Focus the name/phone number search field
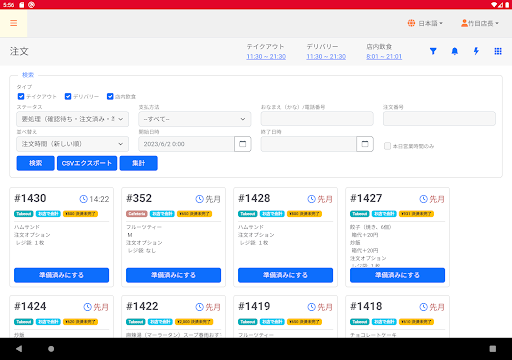The width and height of the screenshot is (512, 360). pos(317,119)
